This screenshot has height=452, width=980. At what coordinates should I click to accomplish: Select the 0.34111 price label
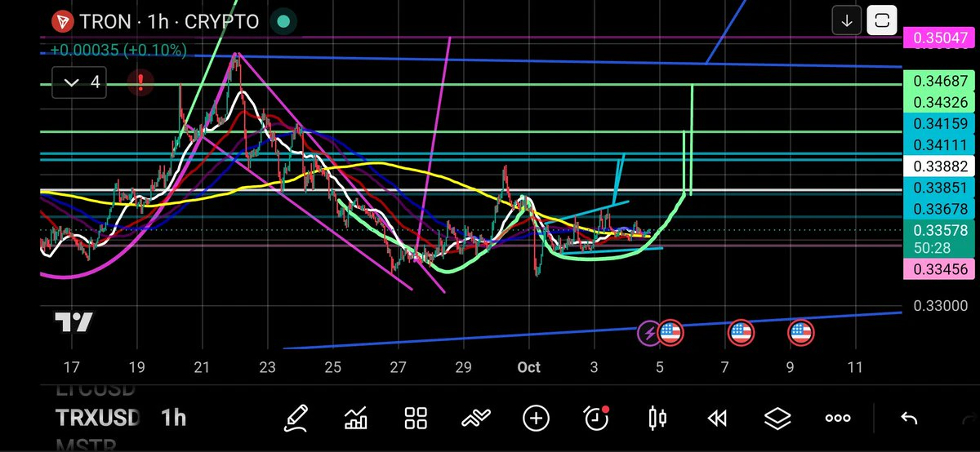[x=938, y=144]
